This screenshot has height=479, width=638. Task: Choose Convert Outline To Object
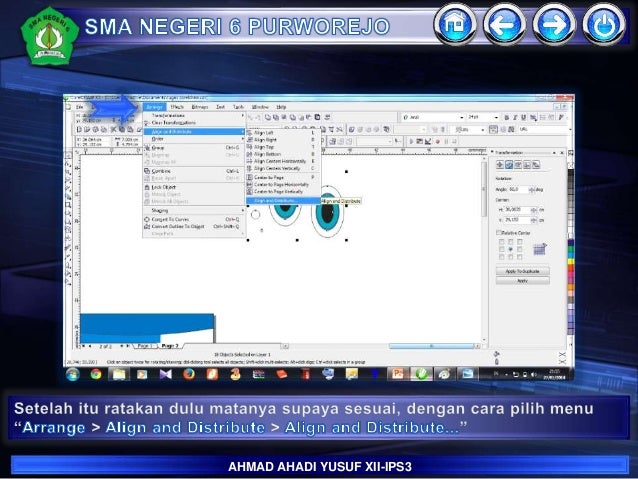(194, 226)
